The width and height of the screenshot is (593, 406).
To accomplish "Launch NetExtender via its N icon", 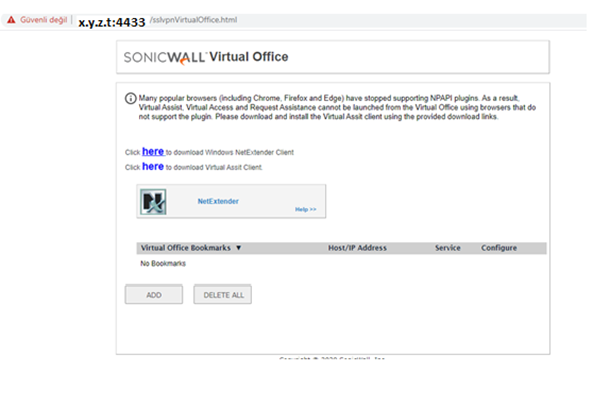I will click(153, 202).
